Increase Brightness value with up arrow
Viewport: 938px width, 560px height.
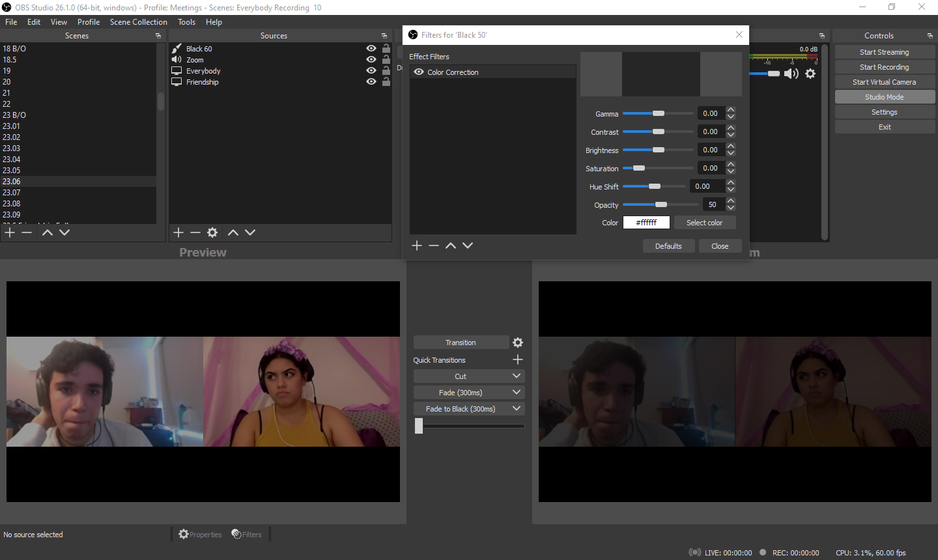731,147
